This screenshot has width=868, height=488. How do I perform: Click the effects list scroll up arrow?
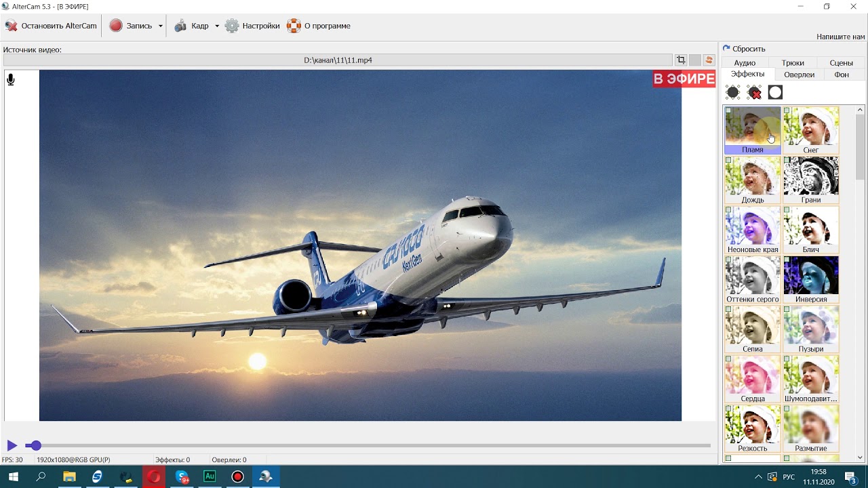861,110
